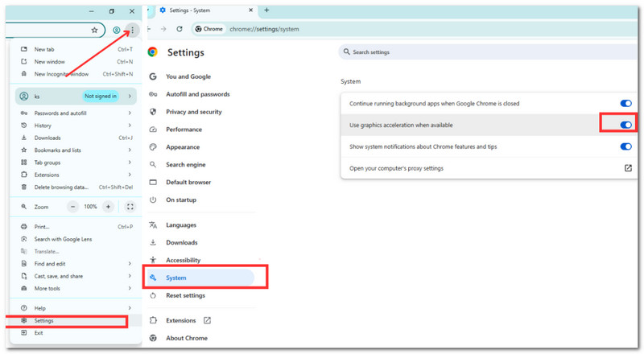Click the Chrome logo in Settings header

(x=153, y=52)
